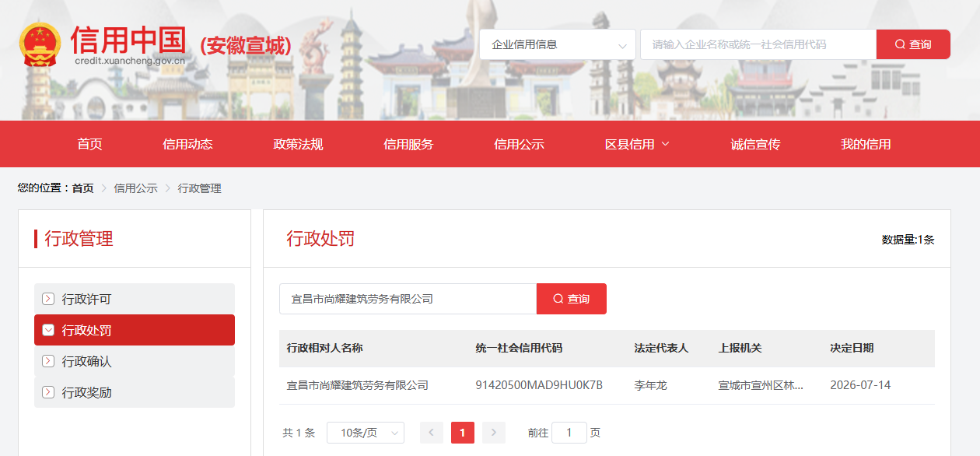980x456 pixels.
Task: Open the 10条/页 page size dropdown
Action: (366, 433)
